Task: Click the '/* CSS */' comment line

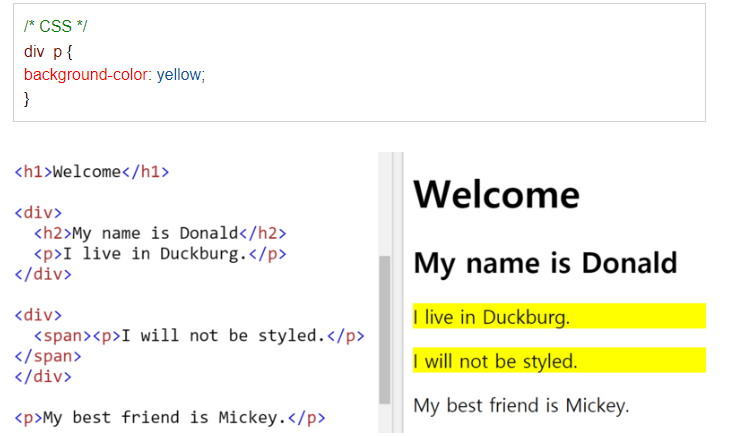Action: (x=55, y=26)
